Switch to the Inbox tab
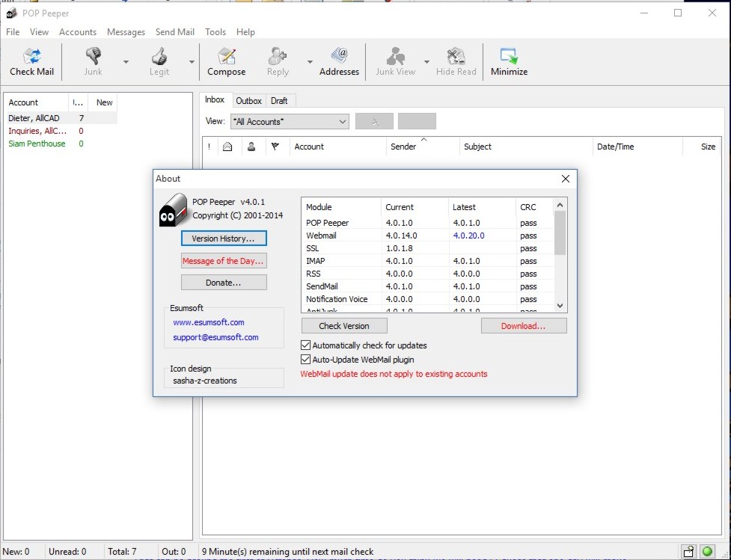The image size is (731, 560). 215,99
